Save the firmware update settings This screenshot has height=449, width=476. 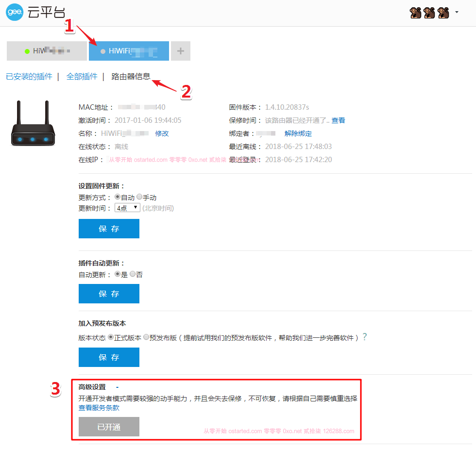109,229
